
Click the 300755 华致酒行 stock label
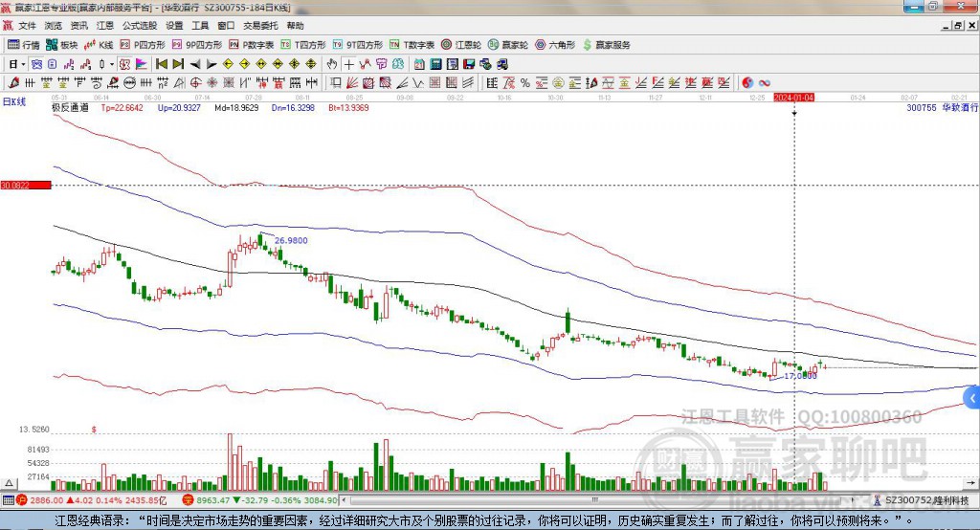[x=942, y=107]
